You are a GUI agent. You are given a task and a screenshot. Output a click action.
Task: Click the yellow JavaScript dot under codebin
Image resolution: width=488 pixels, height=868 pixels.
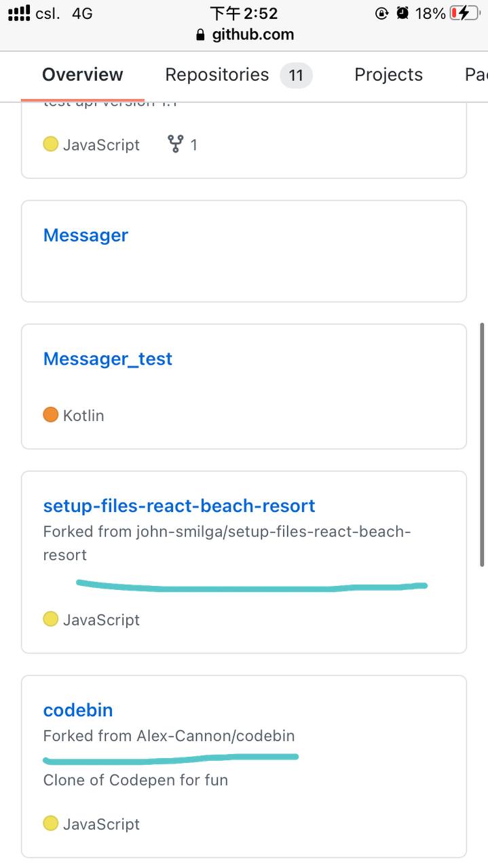coord(51,823)
